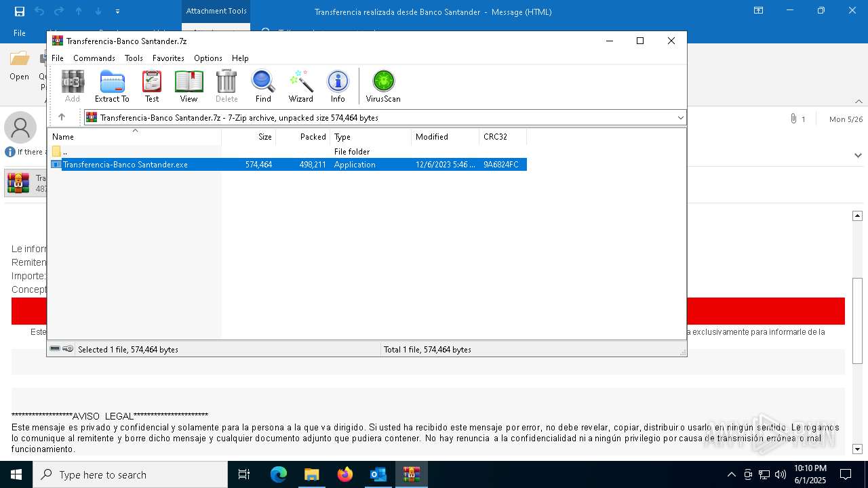Click the disk icon in WinRAR status bar
The width and height of the screenshot is (868, 488).
(55, 349)
